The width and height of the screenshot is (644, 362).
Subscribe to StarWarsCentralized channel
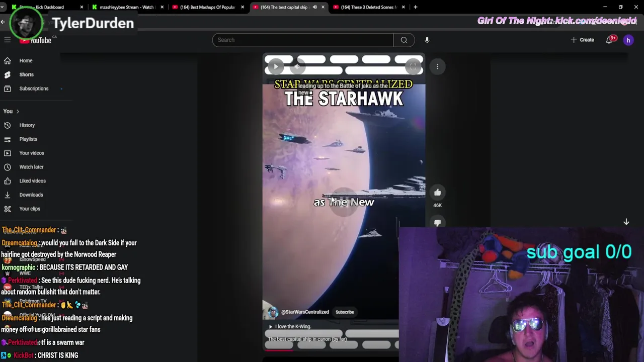(345, 312)
